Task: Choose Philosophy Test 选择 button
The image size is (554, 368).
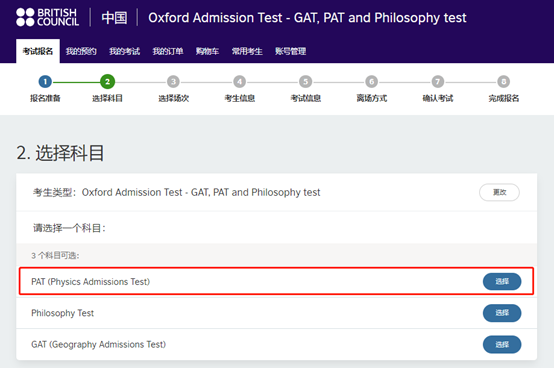Action: pos(502,313)
